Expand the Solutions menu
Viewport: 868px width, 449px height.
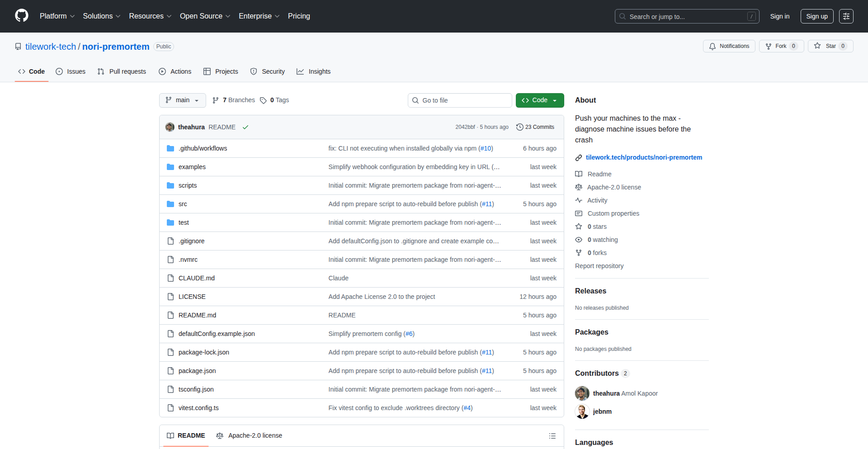click(x=101, y=16)
